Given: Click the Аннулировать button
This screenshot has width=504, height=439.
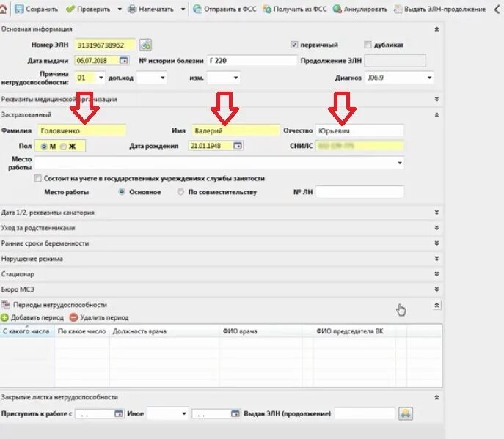Looking at the screenshot, I should click(360, 9).
